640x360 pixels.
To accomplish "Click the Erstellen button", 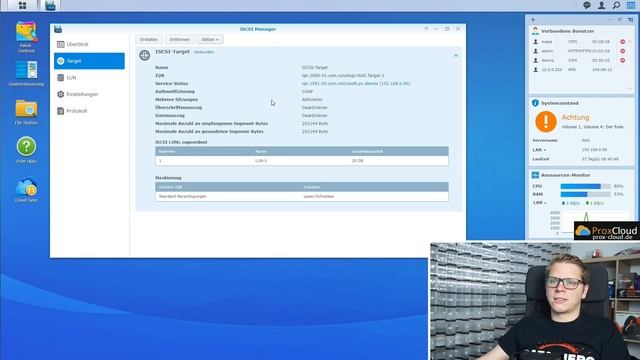I will point(149,40).
